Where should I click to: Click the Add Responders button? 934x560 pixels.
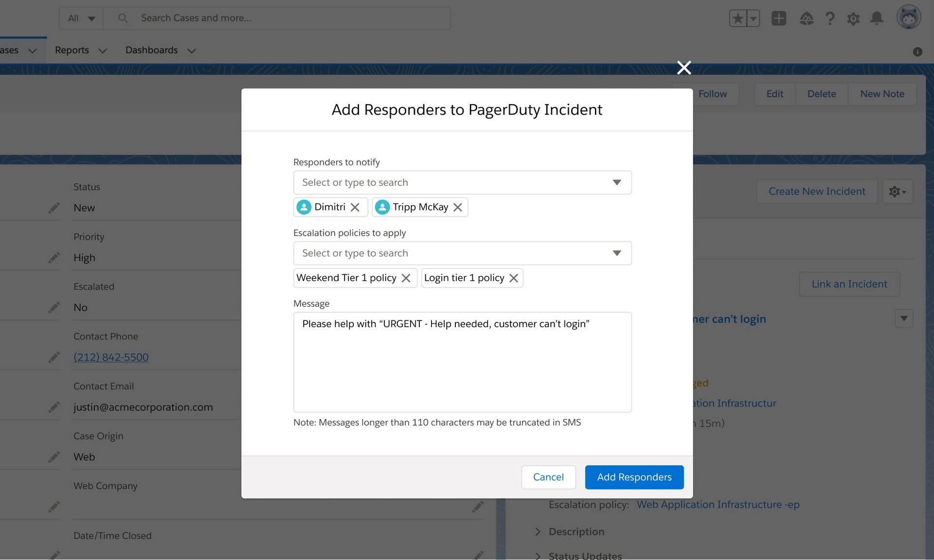(634, 477)
